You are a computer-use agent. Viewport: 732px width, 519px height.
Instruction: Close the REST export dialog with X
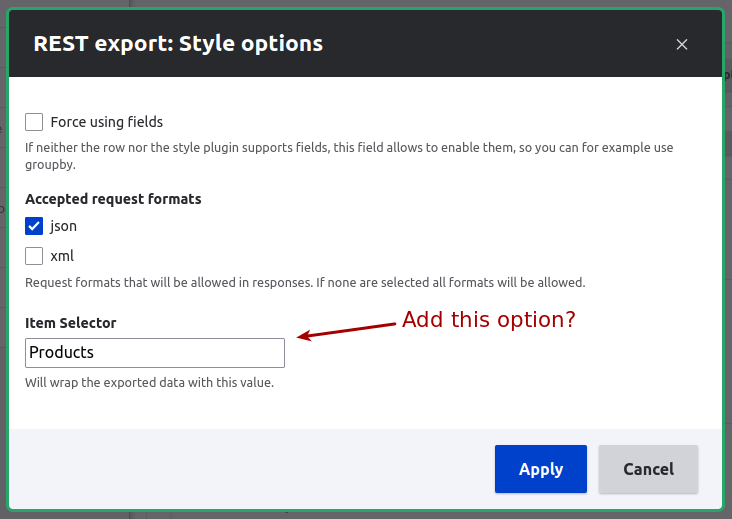point(682,44)
